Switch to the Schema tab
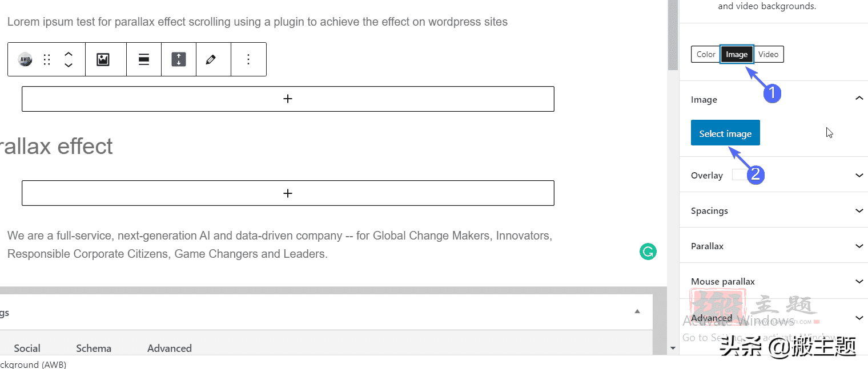868x369 pixels. coord(94,348)
